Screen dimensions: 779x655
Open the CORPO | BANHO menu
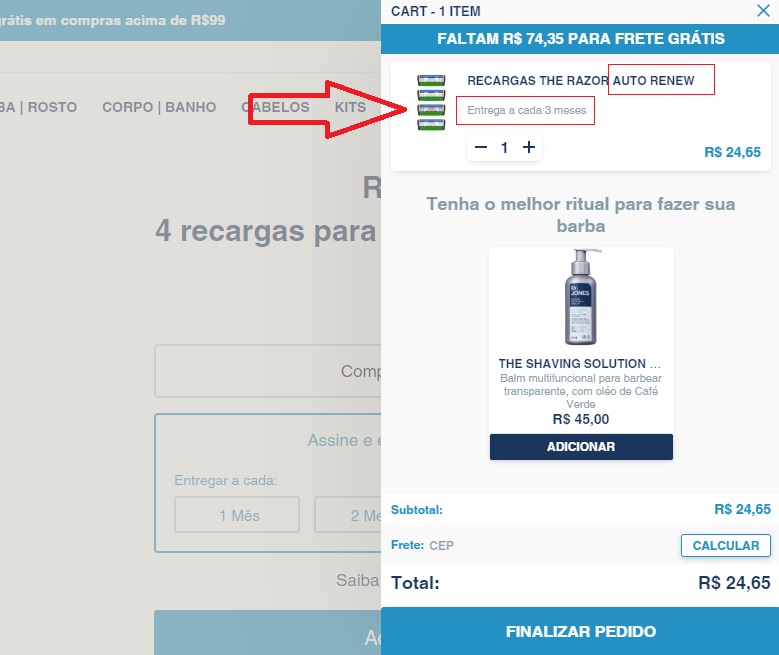click(x=159, y=107)
